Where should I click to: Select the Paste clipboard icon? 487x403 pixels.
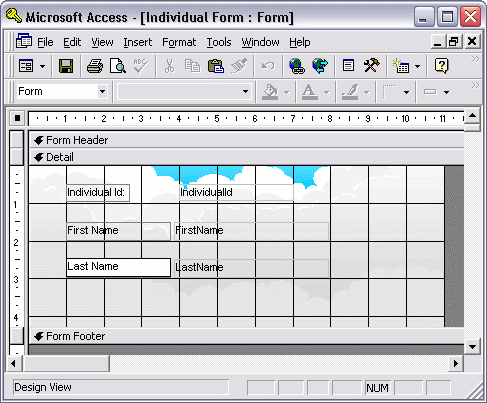click(216, 66)
